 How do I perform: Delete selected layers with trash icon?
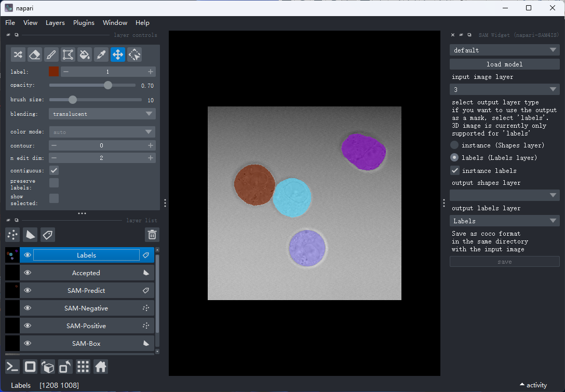(152, 235)
